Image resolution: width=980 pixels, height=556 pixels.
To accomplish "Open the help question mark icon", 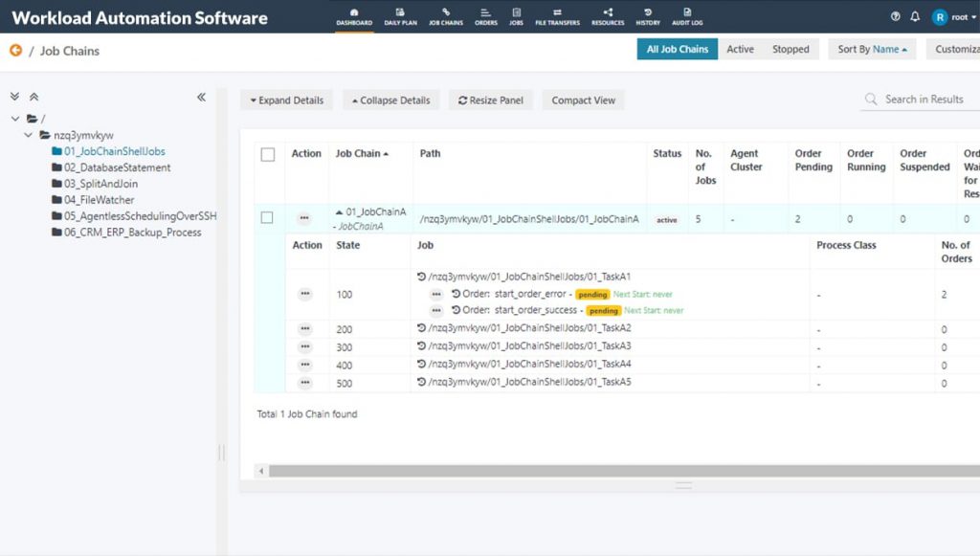I will [896, 16].
